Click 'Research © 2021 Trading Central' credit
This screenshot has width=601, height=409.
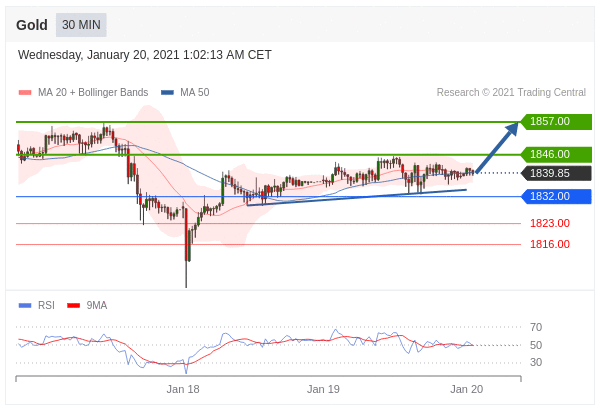click(x=511, y=92)
